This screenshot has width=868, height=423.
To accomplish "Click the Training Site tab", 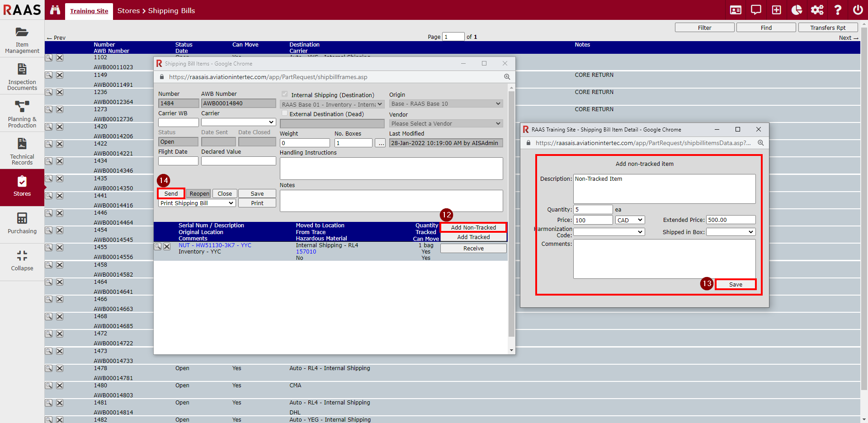I will (x=89, y=11).
